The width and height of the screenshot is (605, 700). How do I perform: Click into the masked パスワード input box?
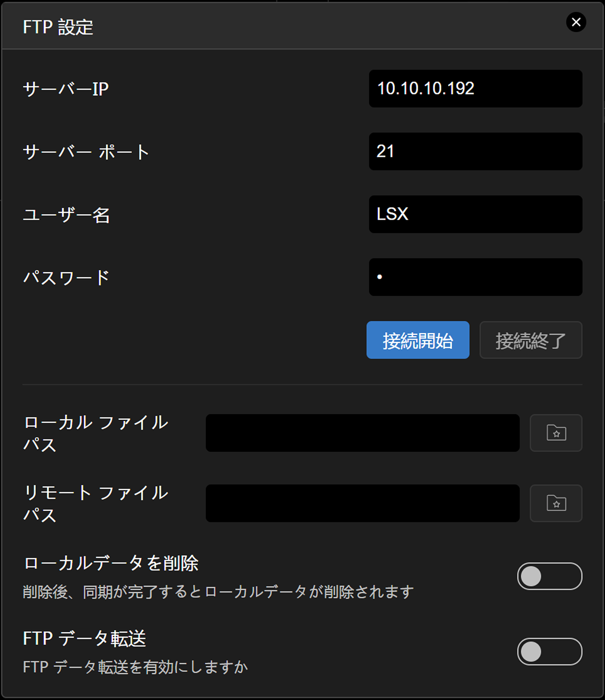(475, 277)
